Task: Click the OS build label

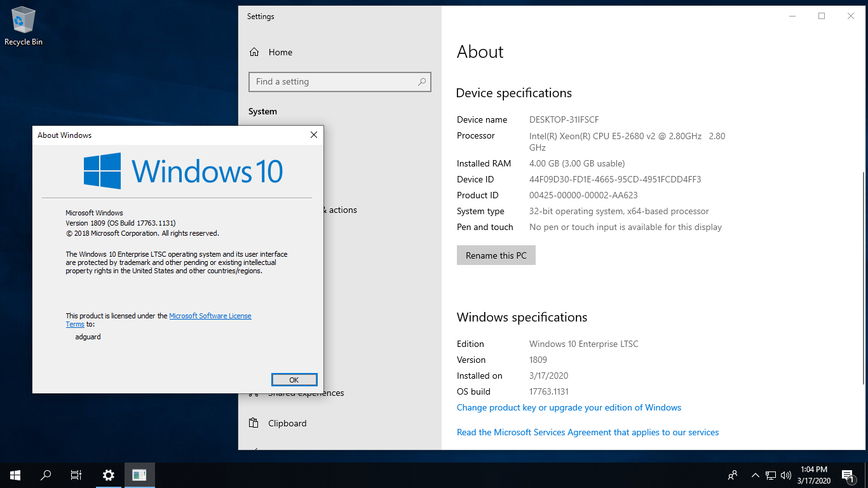Action: tap(473, 391)
